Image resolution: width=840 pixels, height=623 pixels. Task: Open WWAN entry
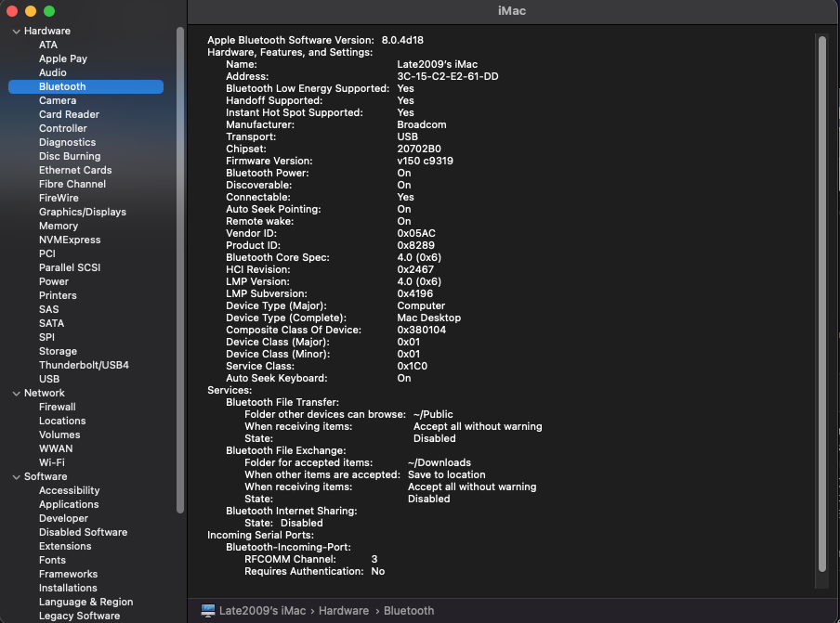56,448
